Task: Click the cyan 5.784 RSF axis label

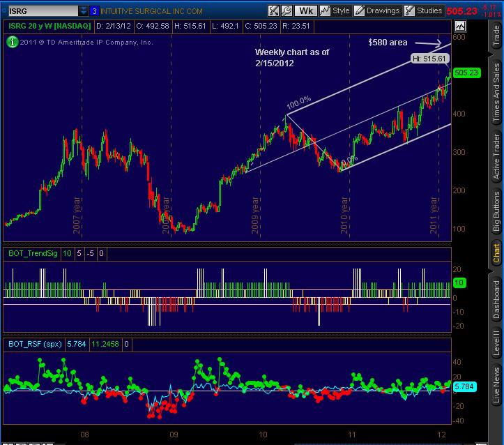Action: click(464, 386)
